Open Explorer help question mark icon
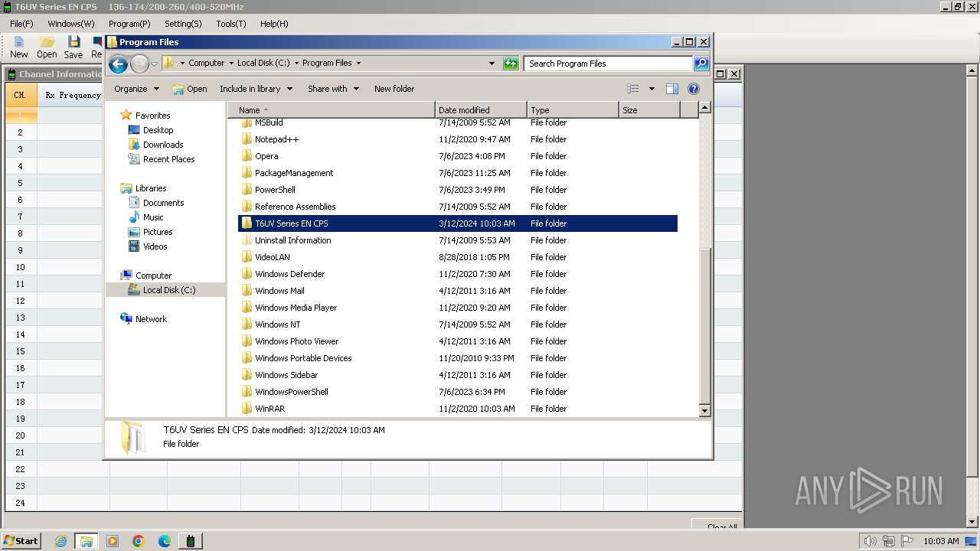This screenshot has height=551, width=980. pyautogui.click(x=694, y=89)
